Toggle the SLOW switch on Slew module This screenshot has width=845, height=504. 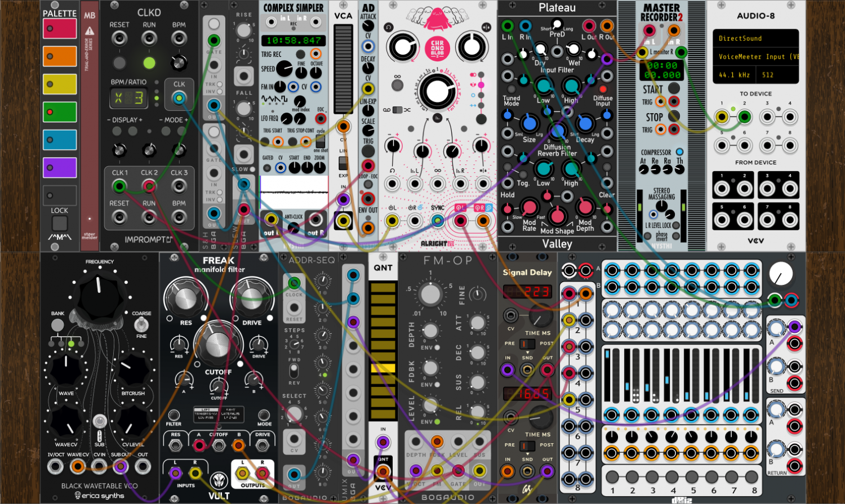tap(252, 170)
